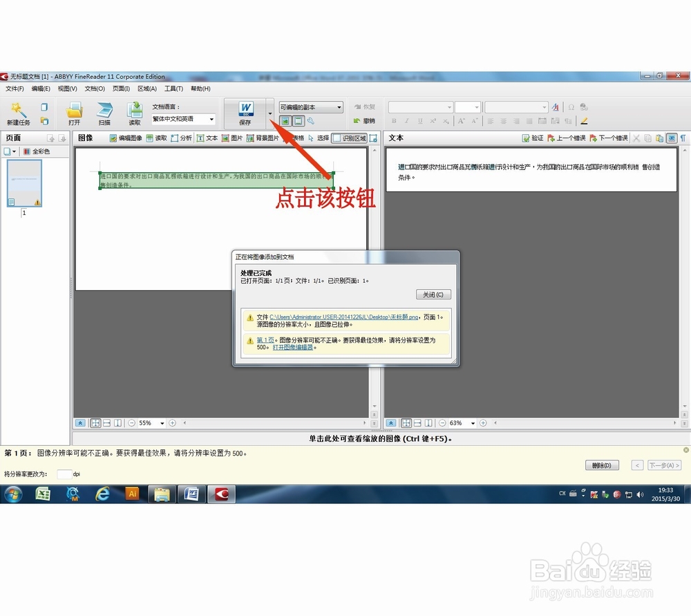The image size is (691, 616).
Task: Click the 关闭(C) button in the dialog
Action: point(433,295)
